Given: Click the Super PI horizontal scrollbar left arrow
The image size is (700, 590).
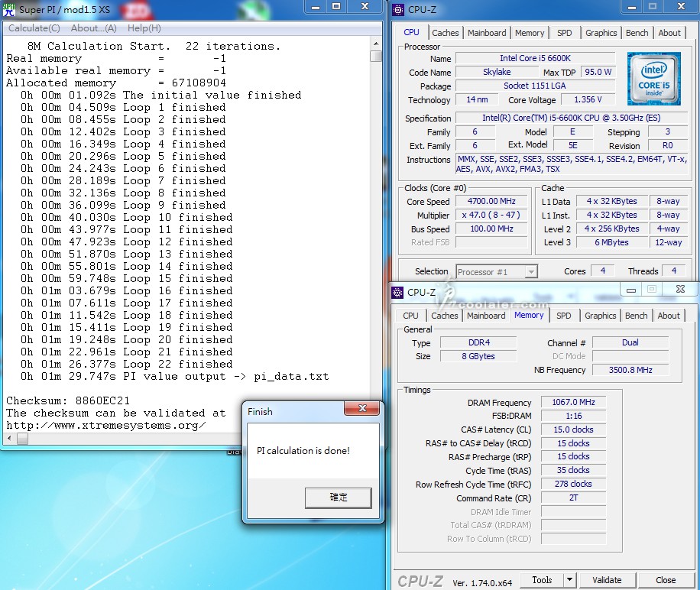Looking at the screenshot, I should click(9, 439).
